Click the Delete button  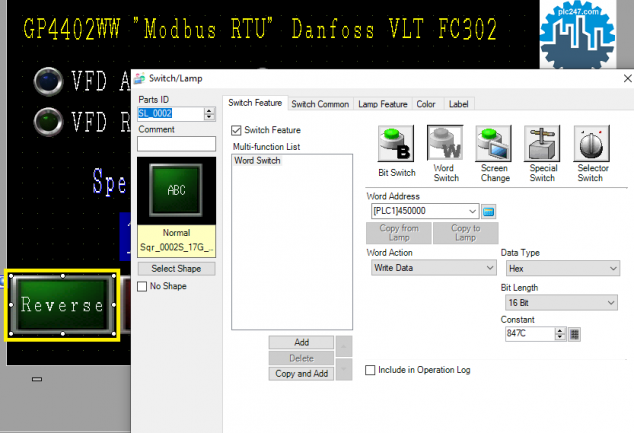(x=301, y=358)
